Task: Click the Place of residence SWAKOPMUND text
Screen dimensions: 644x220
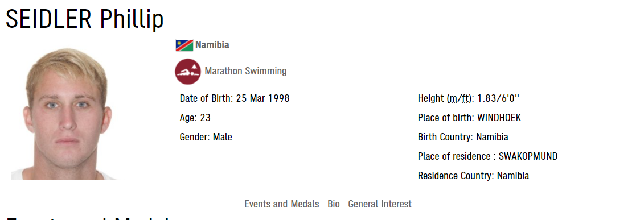Action: point(487,156)
